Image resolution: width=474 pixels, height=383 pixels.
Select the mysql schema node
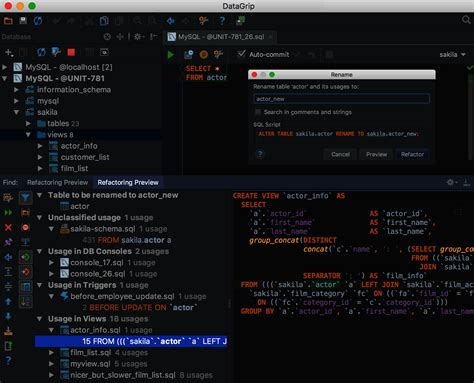48,101
